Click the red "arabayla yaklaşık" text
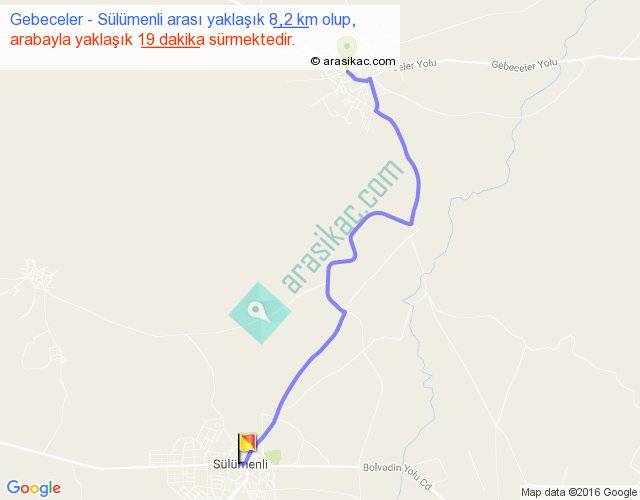Viewport: 640px width, 500px height. [x=71, y=40]
